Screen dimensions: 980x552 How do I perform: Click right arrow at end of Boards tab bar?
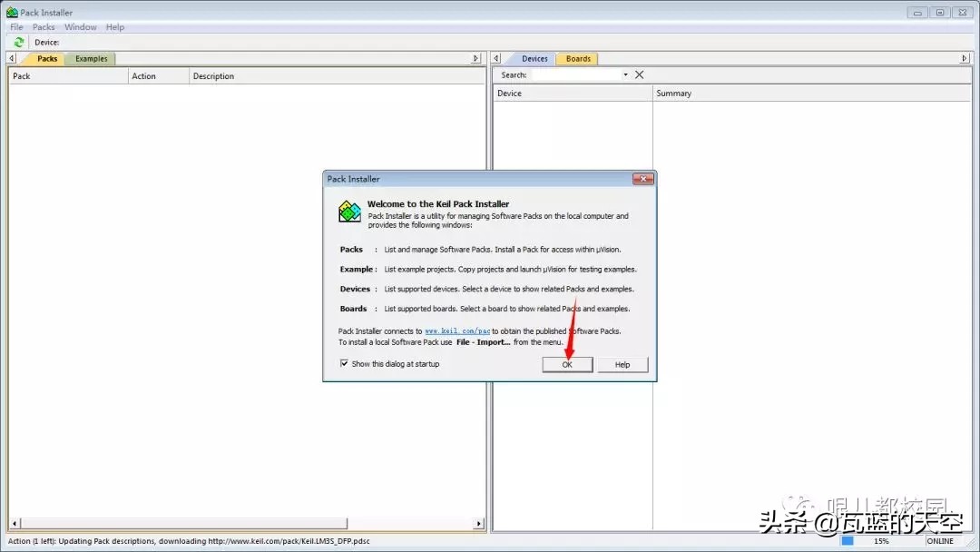click(965, 58)
